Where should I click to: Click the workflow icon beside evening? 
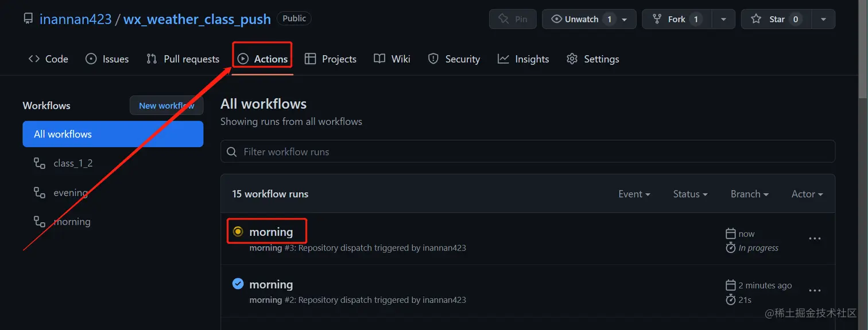coord(40,193)
